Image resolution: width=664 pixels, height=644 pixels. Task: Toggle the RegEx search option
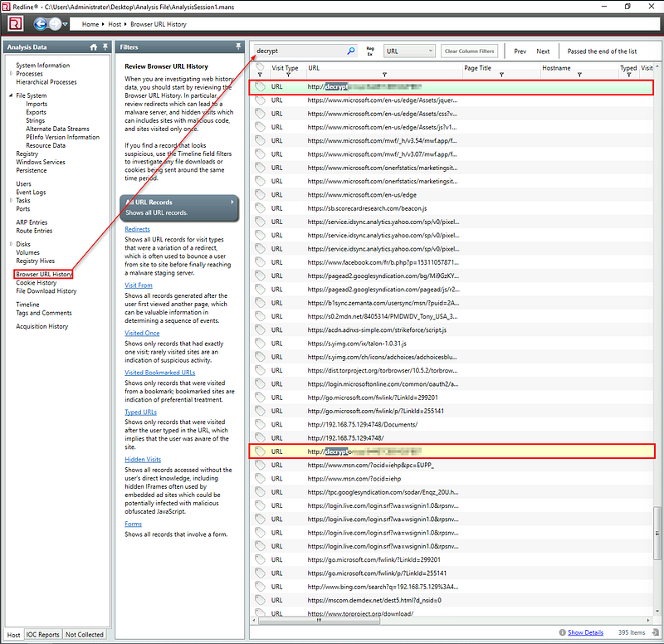370,51
